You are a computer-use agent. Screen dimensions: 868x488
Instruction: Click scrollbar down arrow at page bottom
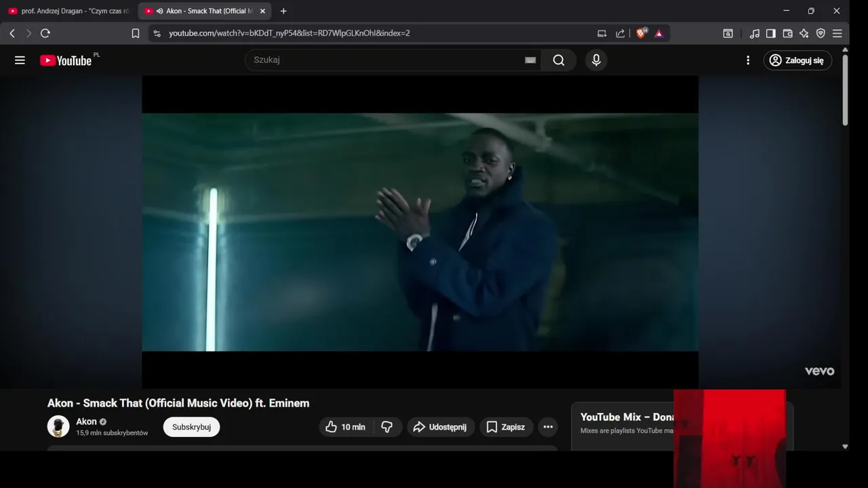[x=845, y=447]
